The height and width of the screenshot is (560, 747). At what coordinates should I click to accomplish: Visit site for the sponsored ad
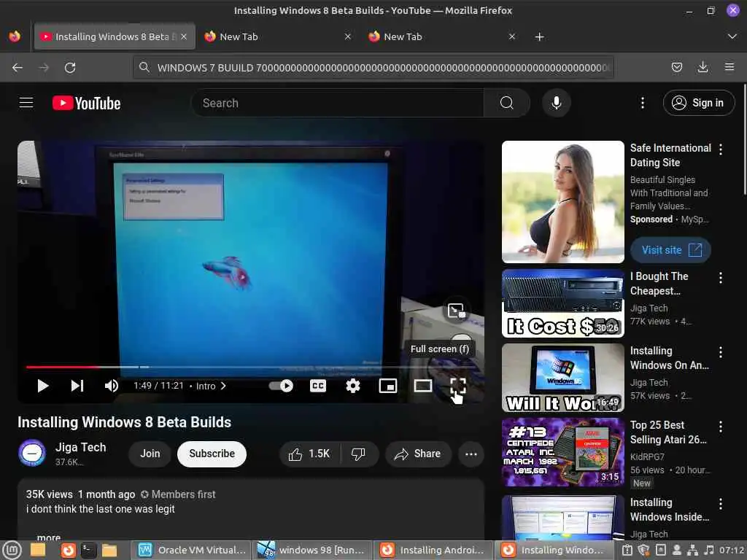point(670,250)
